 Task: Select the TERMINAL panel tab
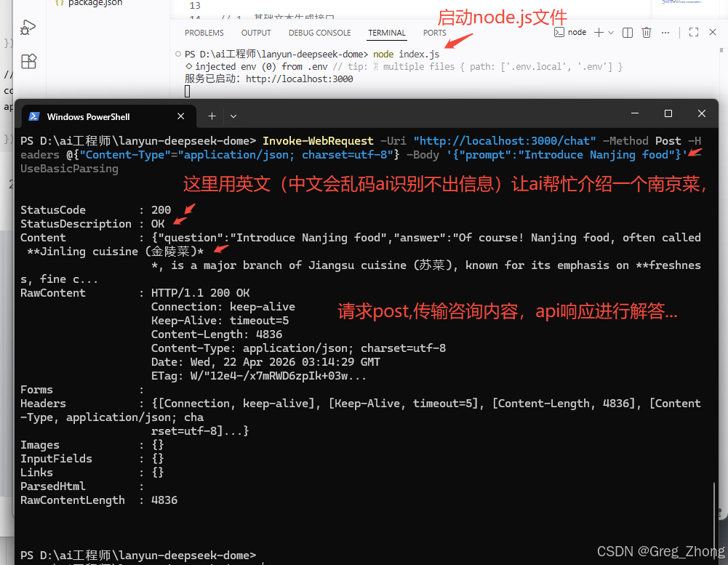click(x=387, y=33)
